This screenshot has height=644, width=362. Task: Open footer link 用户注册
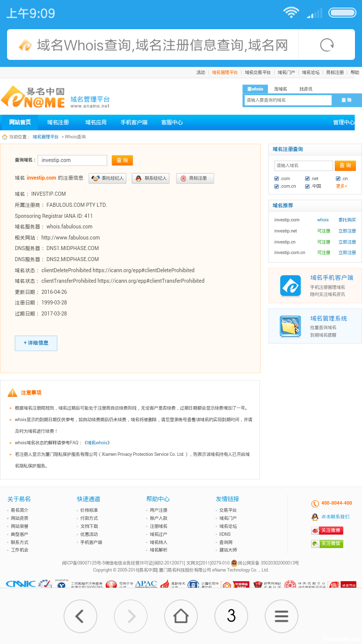(x=158, y=510)
